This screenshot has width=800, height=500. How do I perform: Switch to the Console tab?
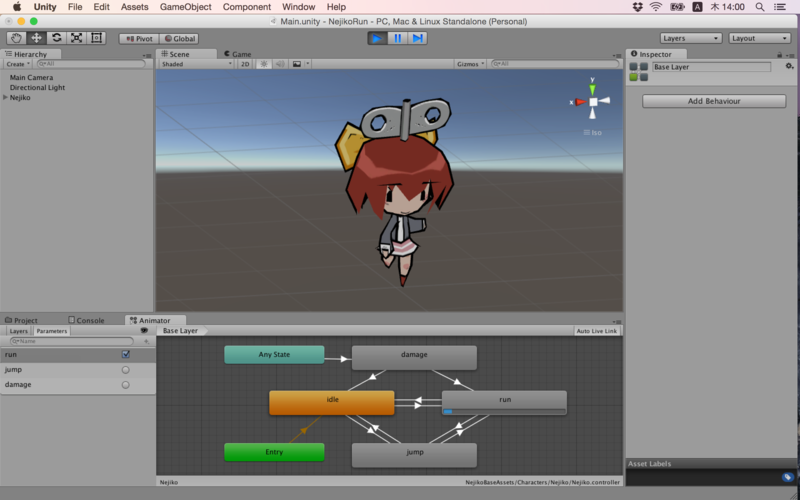[x=86, y=320]
